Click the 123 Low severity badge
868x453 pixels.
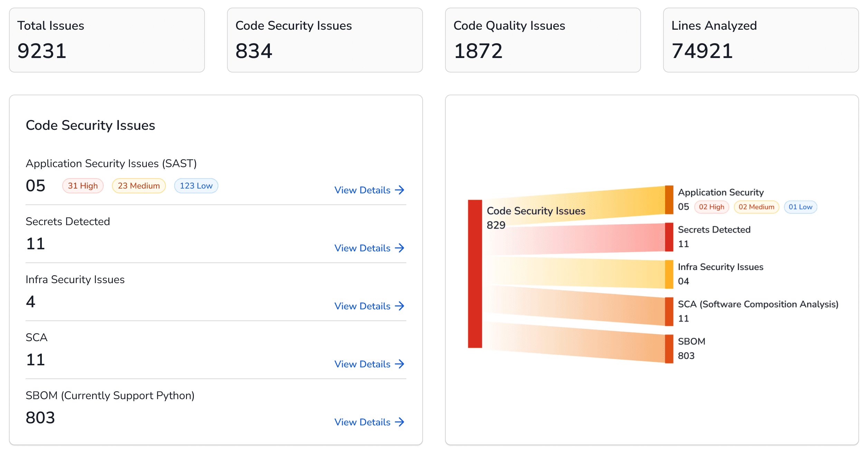pyautogui.click(x=196, y=186)
